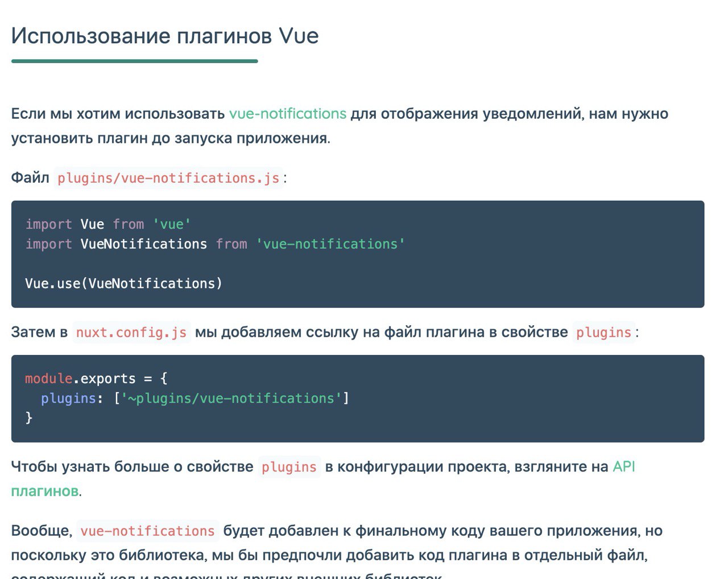
Task: Click inline code plugins after 'о свойстве'
Action: [289, 467]
